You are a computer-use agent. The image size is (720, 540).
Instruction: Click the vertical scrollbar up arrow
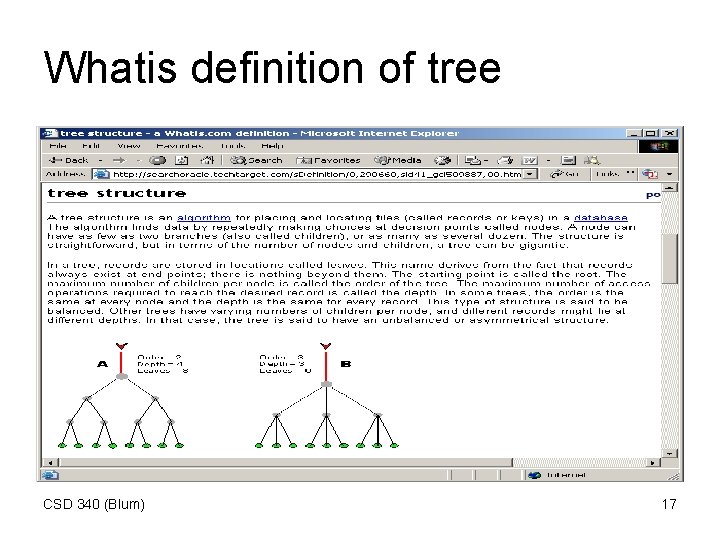pyautogui.click(x=670, y=188)
